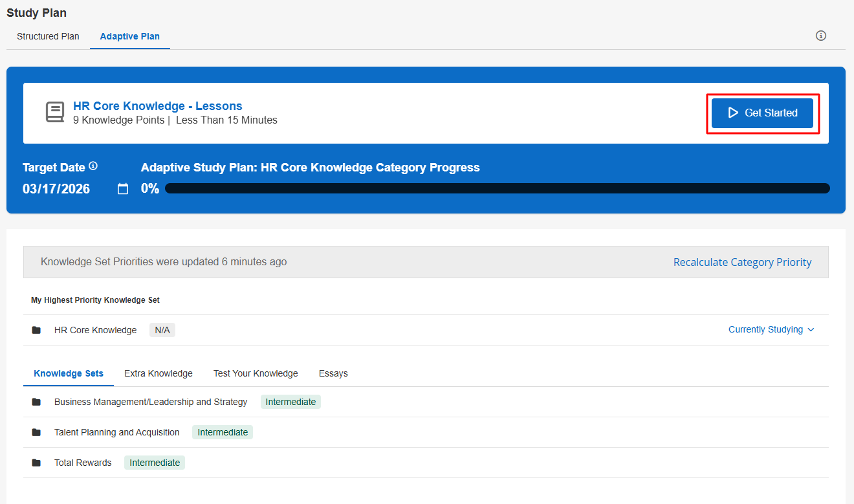Click the Talent Planning and Acquisition folder icon
The image size is (854, 504).
click(x=36, y=433)
